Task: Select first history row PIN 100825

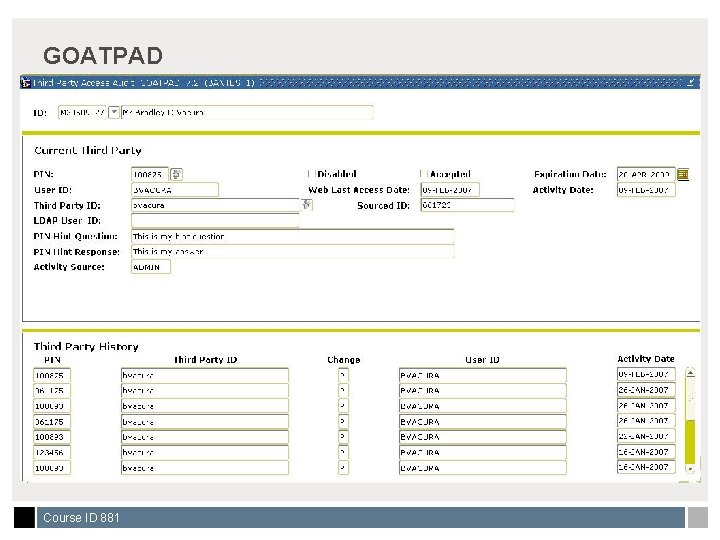Action: click(52, 375)
